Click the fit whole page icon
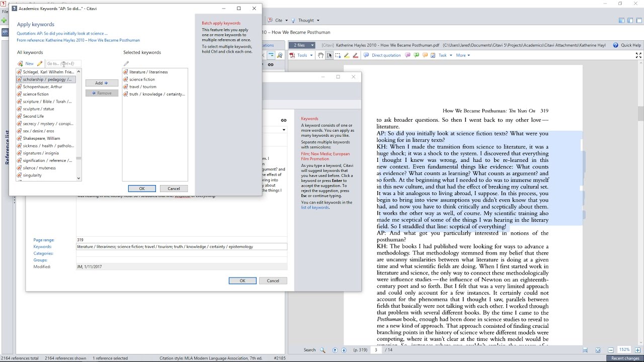This screenshot has width=644, height=362. pyautogui.click(x=598, y=350)
